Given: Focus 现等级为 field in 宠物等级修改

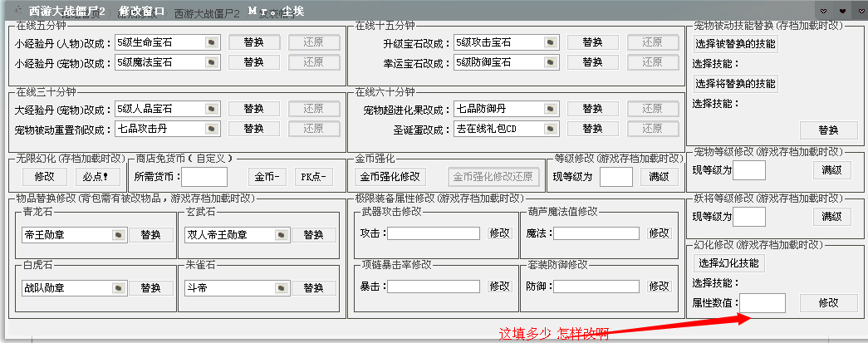Looking at the screenshot, I should [x=749, y=170].
